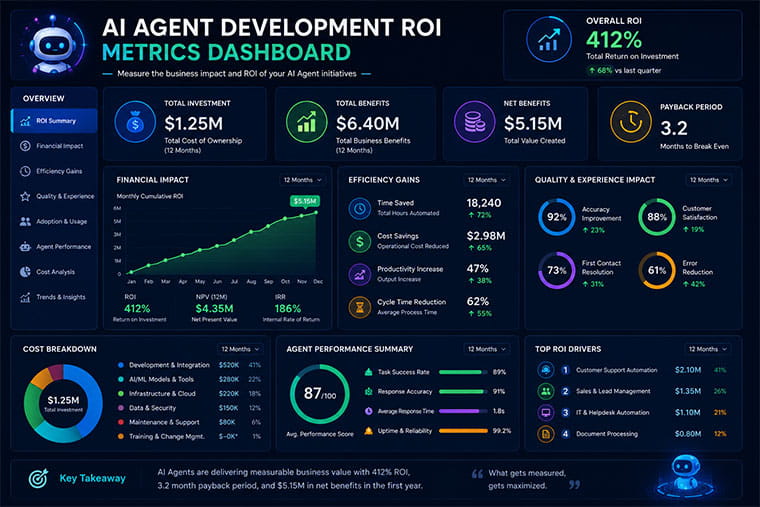Open Adoption & Usage in the sidebar

54,222
